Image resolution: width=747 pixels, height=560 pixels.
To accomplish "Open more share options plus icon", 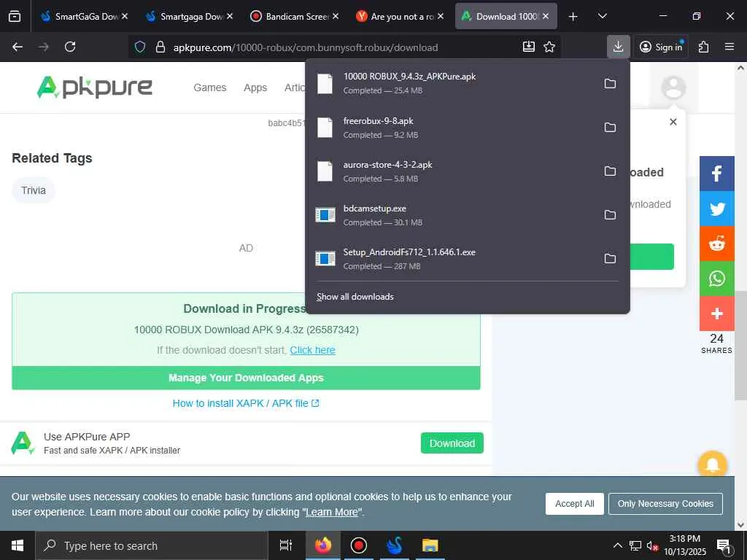I will click(x=716, y=314).
